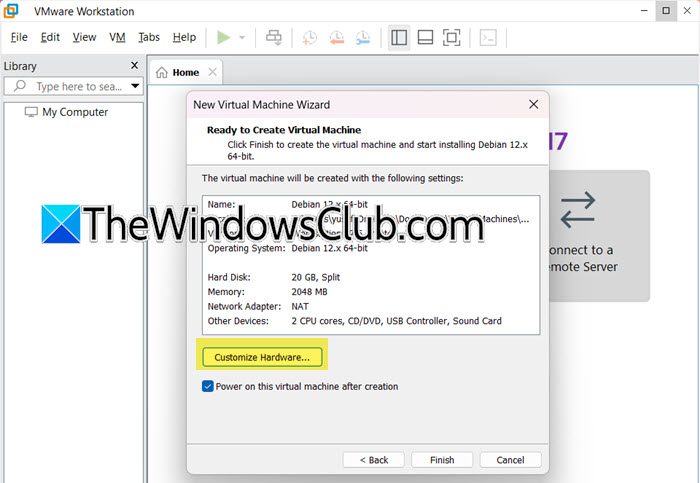Open the Snapshot Manager toolbar icon
The width and height of the screenshot is (700, 483).
click(363, 37)
